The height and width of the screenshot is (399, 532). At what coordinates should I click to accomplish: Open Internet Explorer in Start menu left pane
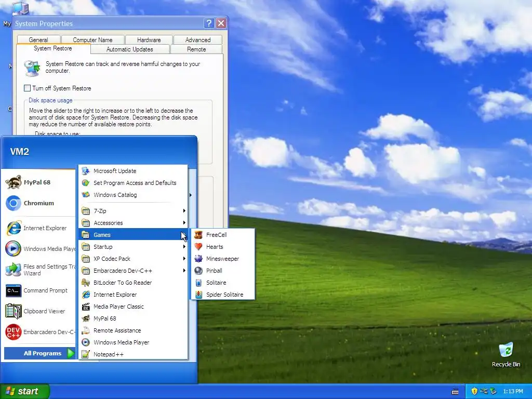[39, 228]
